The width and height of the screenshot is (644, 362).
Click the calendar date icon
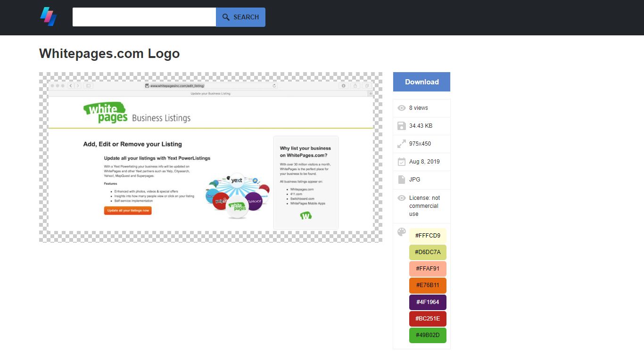point(402,162)
